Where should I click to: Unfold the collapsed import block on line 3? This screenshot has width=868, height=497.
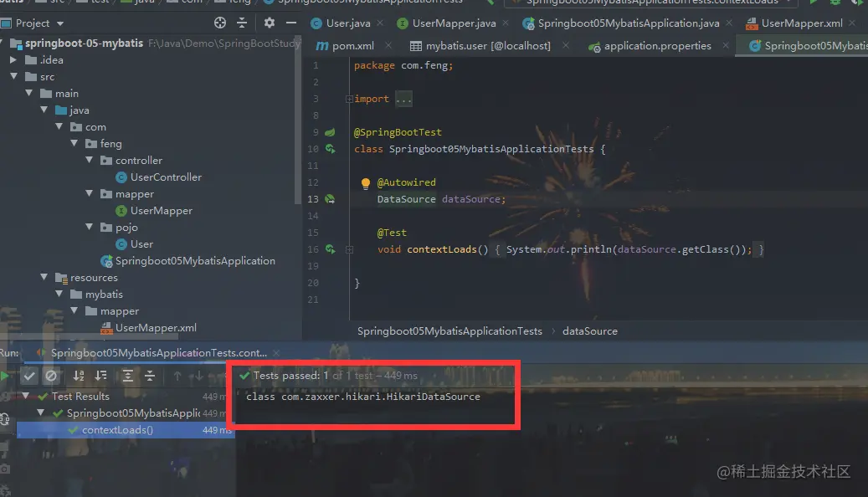[x=349, y=99]
